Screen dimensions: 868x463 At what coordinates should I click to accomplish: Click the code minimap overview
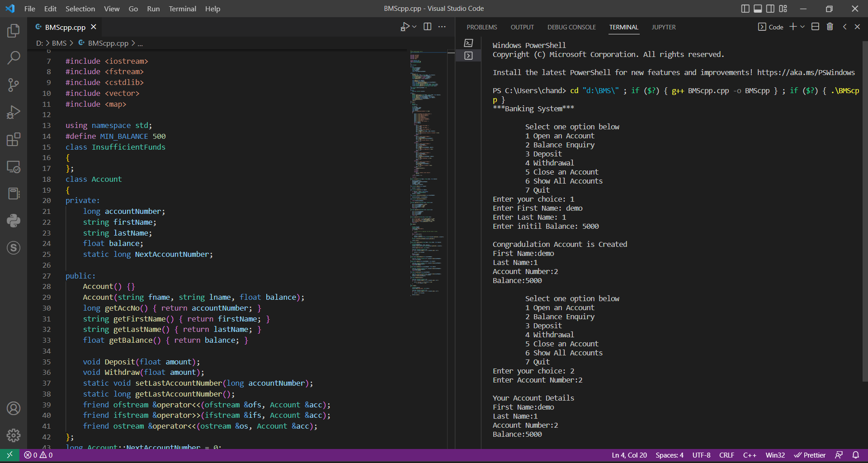[427, 172]
